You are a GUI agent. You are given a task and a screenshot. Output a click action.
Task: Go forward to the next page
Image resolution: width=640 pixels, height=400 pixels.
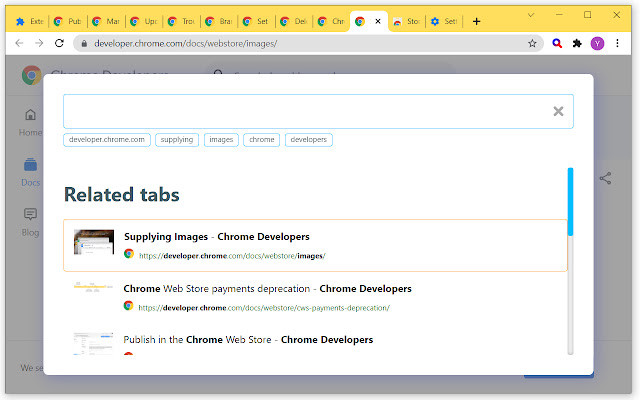[39, 43]
